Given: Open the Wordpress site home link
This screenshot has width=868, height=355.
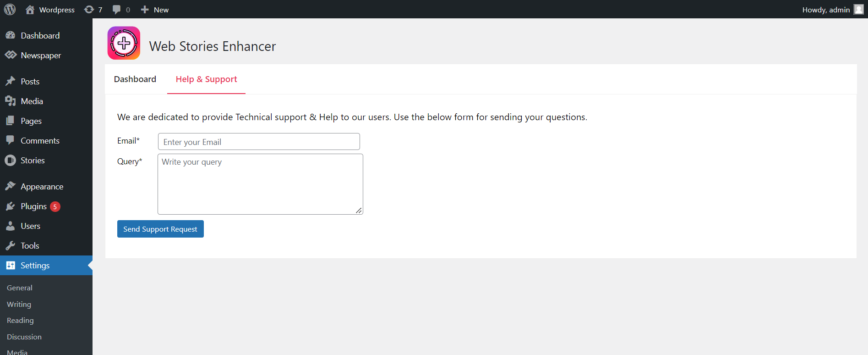Looking at the screenshot, I should [50, 10].
